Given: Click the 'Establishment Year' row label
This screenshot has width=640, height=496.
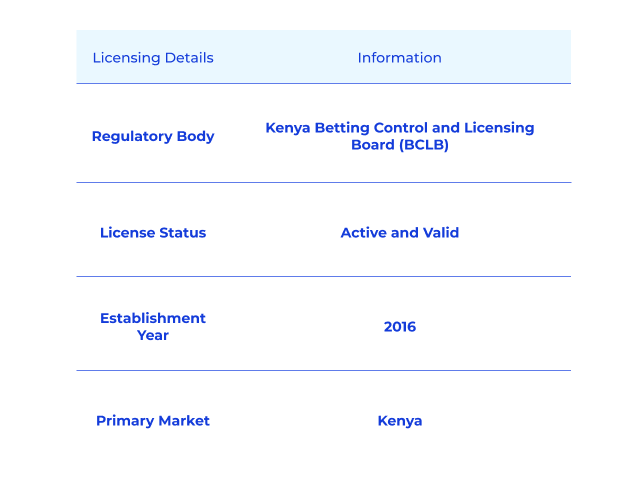Looking at the screenshot, I should pyautogui.click(x=153, y=327).
